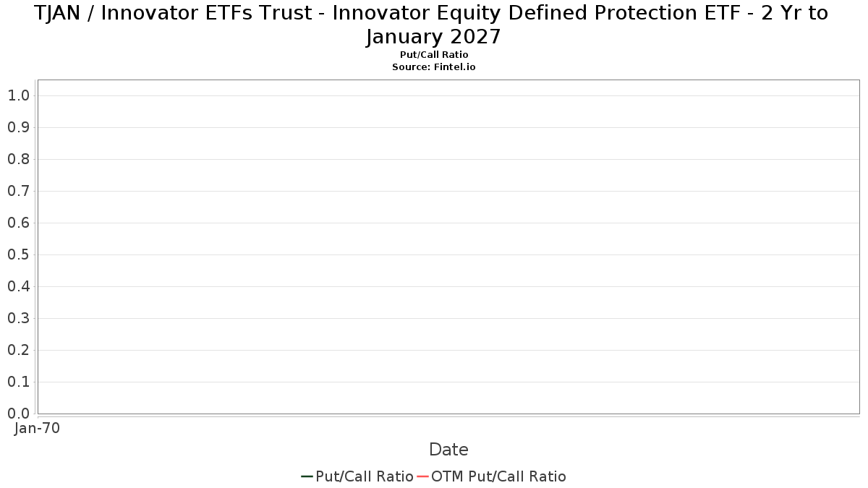The image size is (868, 488).
Task: Click the 1.0 y-axis label
Action: [x=18, y=95]
